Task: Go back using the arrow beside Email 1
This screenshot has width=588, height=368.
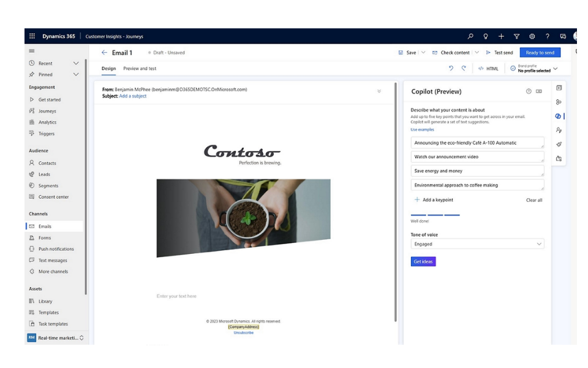Action: [x=104, y=53]
